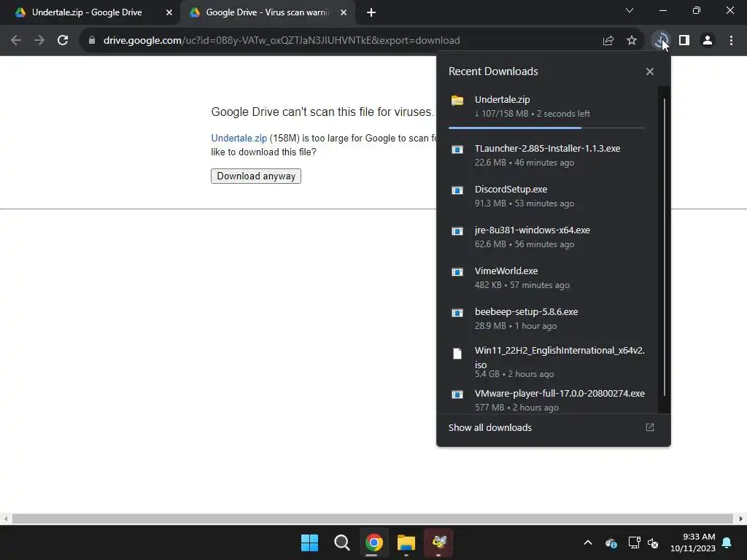
Task: Click the Undertale.zip download progress bar
Action: [x=546, y=128]
